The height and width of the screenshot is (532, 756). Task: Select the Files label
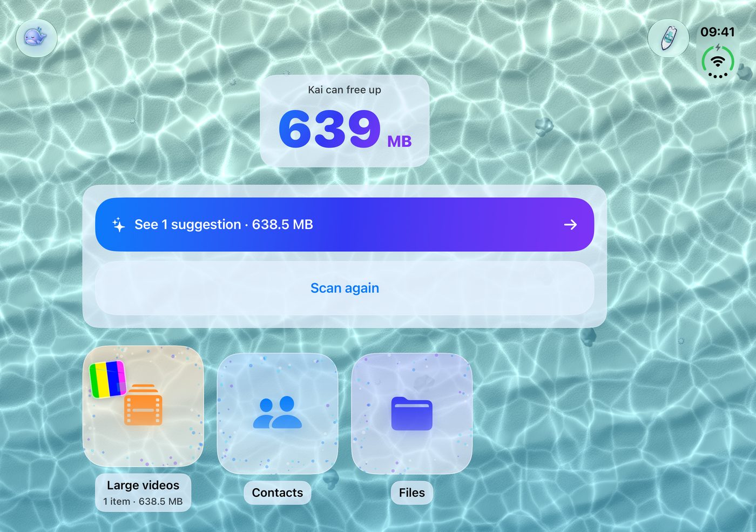coord(412,493)
